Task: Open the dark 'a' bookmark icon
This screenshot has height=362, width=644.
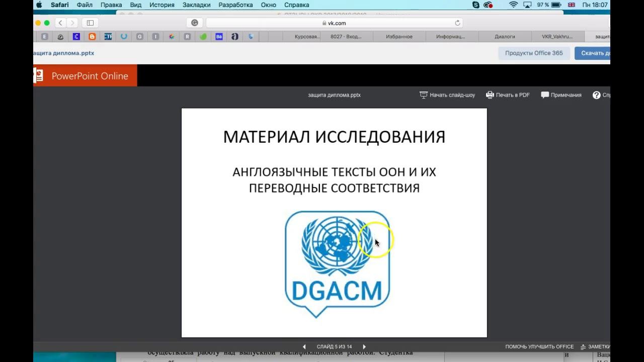Action: click(234, 36)
